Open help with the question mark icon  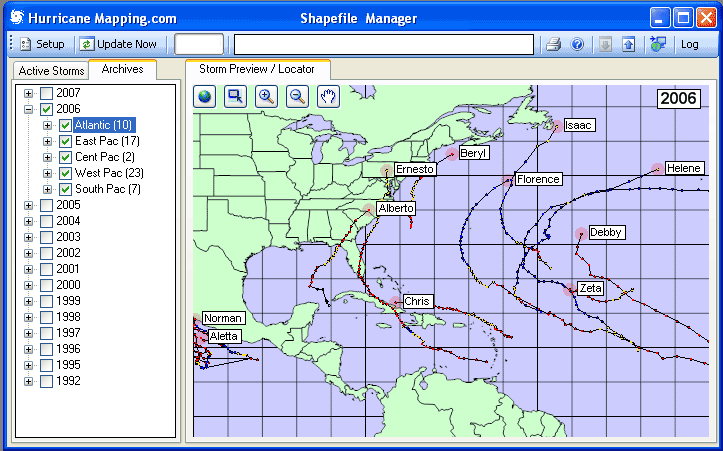577,44
